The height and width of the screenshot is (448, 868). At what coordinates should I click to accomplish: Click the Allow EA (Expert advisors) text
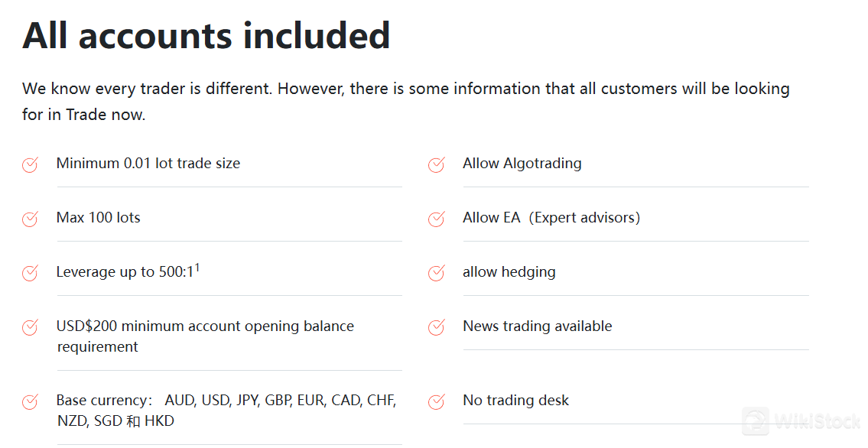[551, 218]
